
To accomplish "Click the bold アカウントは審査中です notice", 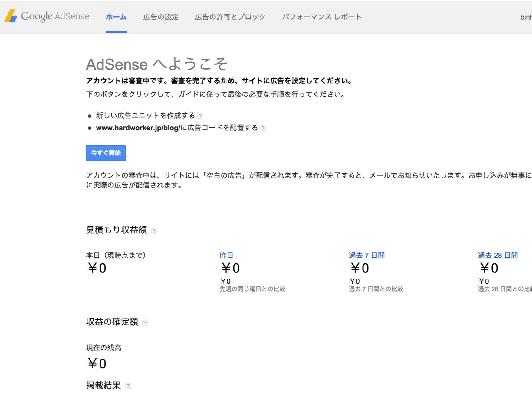I will pos(219,81).
